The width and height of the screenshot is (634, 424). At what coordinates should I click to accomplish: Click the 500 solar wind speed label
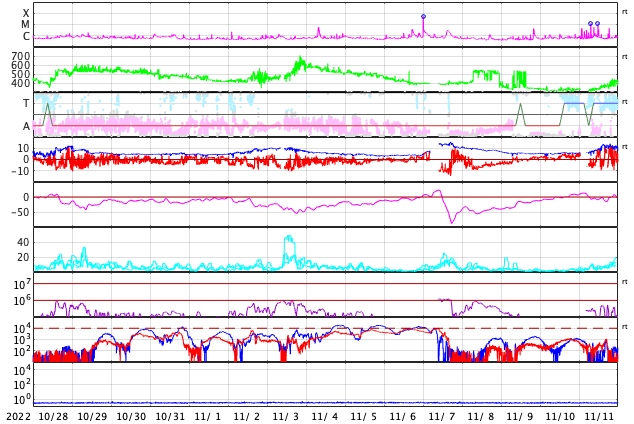pos(21,74)
